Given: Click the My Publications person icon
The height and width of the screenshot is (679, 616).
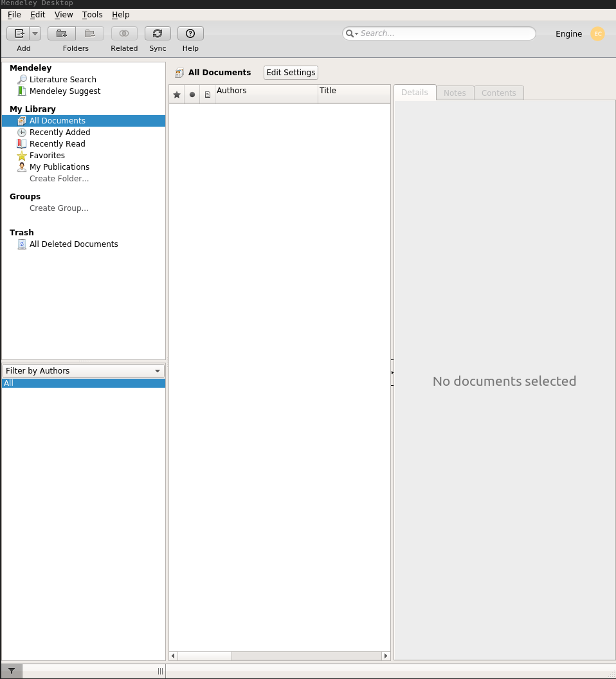Looking at the screenshot, I should (x=22, y=167).
